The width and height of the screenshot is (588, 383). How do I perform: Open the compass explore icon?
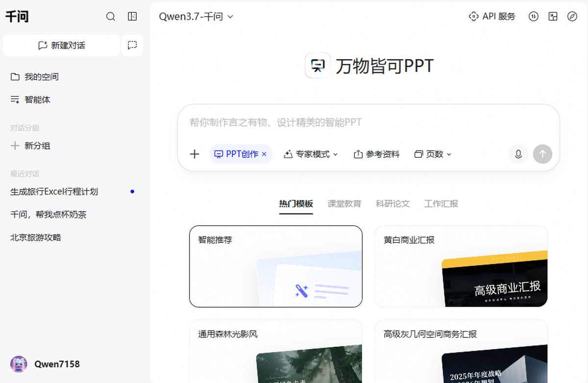572,17
